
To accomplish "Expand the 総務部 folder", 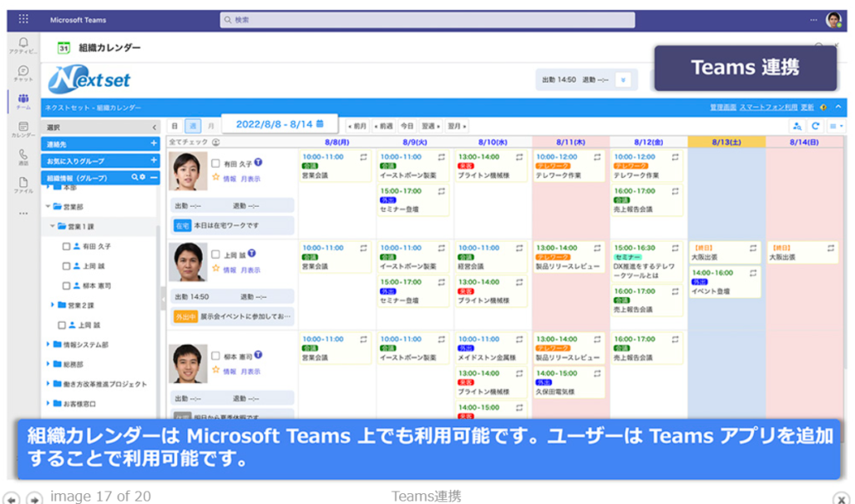I will pyautogui.click(x=48, y=364).
